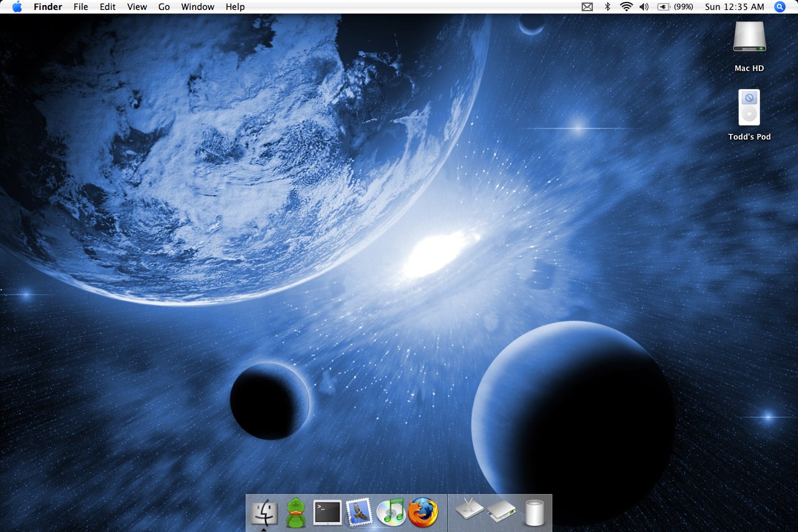Launch Adium green duck icon
Image resolution: width=798 pixels, height=532 pixels.
pos(295,513)
